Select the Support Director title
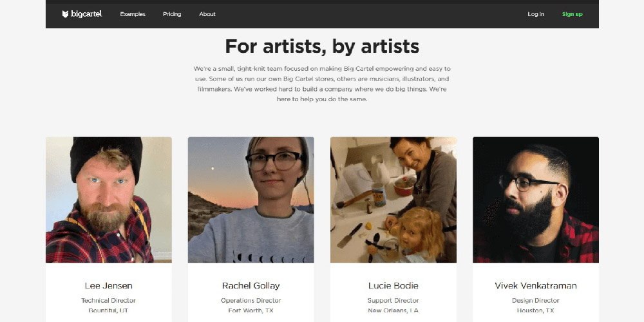 [x=393, y=301]
